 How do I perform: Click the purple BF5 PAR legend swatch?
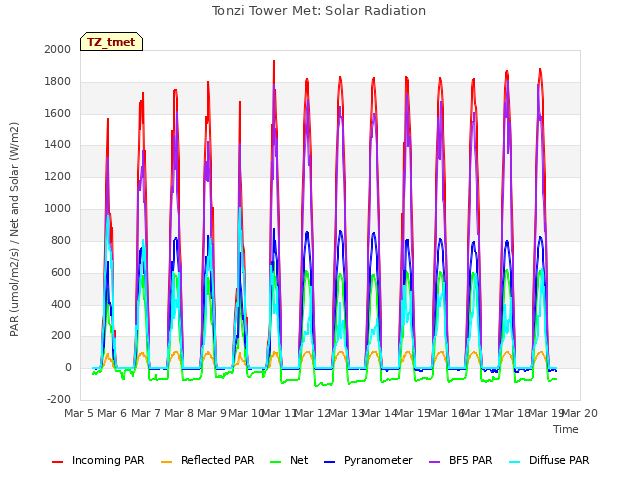(x=435, y=462)
